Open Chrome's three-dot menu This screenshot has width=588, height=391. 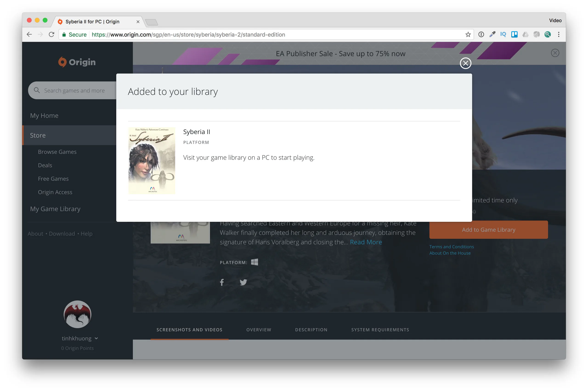(559, 34)
